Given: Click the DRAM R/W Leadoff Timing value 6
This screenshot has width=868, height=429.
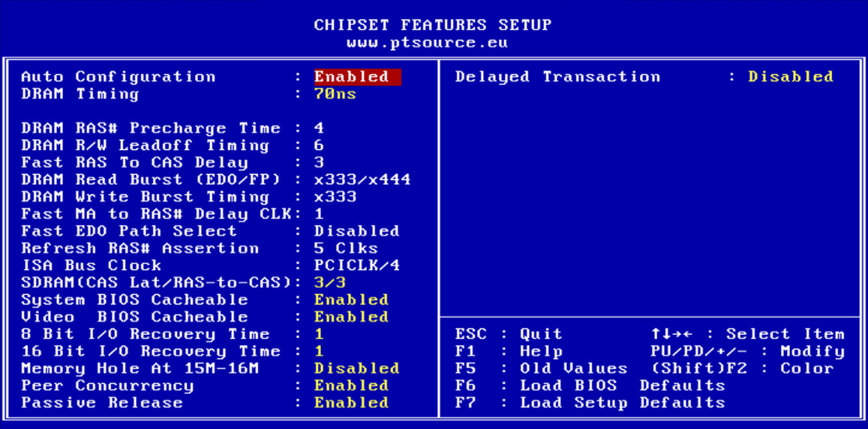Looking at the screenshot, I should (319, 146).
